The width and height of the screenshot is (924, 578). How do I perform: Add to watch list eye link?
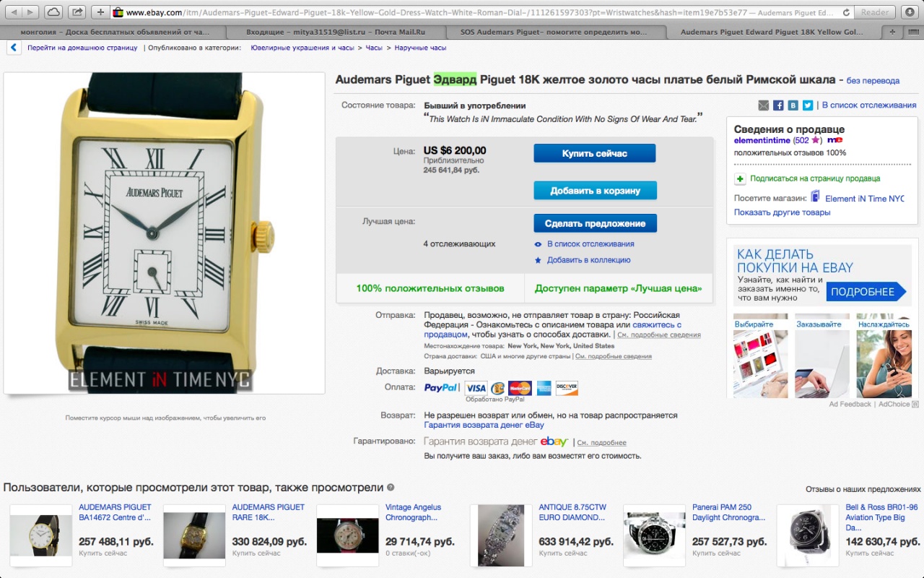[x=585, y=244]
